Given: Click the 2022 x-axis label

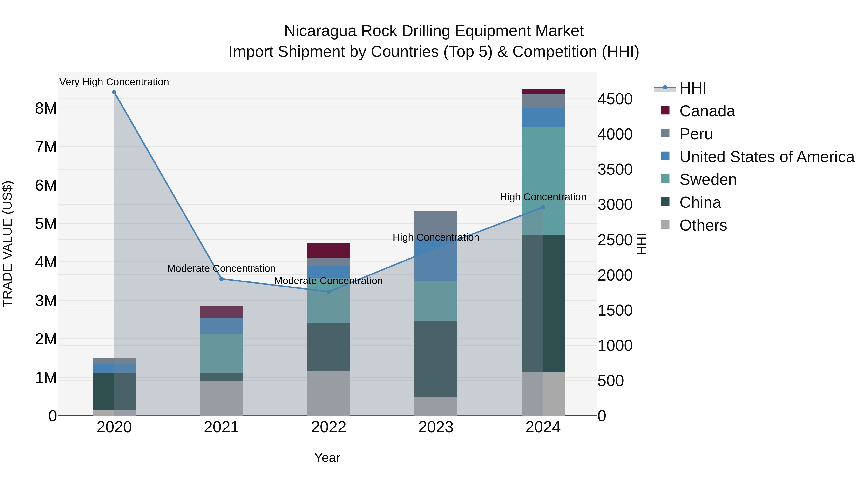Looking at the screenshot, I should (329, 427).
